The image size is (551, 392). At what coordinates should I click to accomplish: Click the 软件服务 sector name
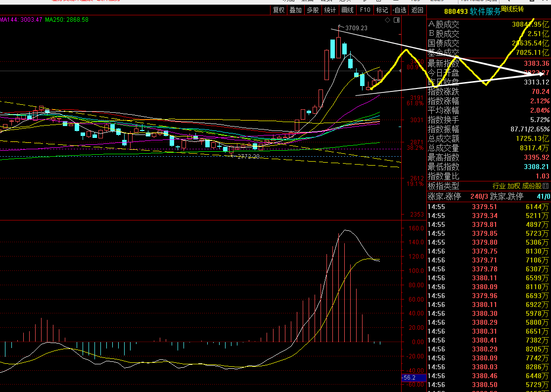click(x=485, y=11)
